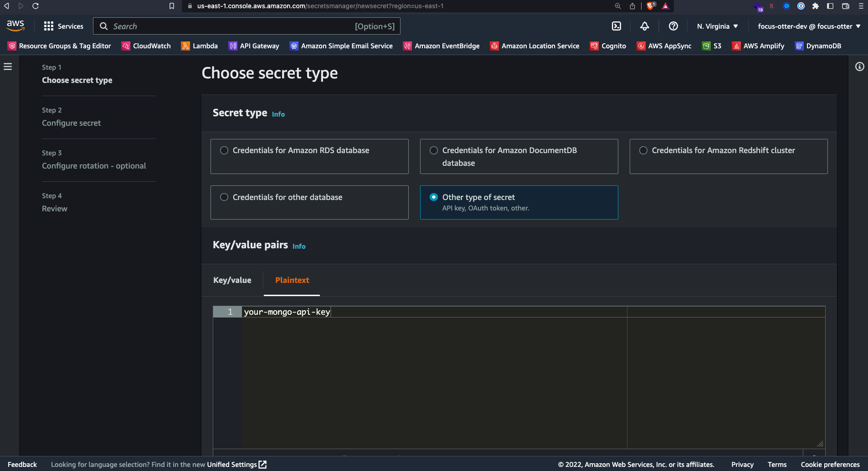Open the Brave Shields icon
868x471 pixels.
[651, 6]
